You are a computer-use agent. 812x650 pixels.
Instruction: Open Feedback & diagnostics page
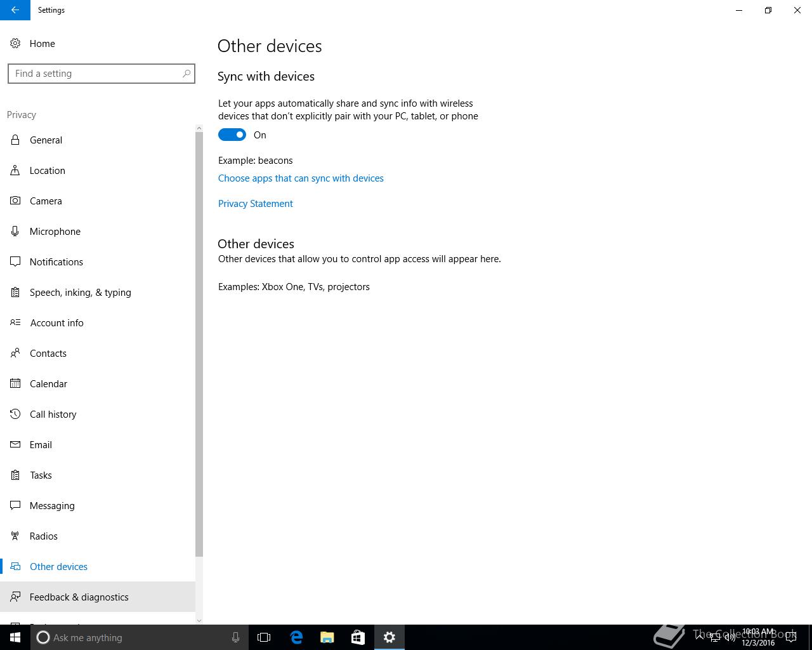(98, 597)
